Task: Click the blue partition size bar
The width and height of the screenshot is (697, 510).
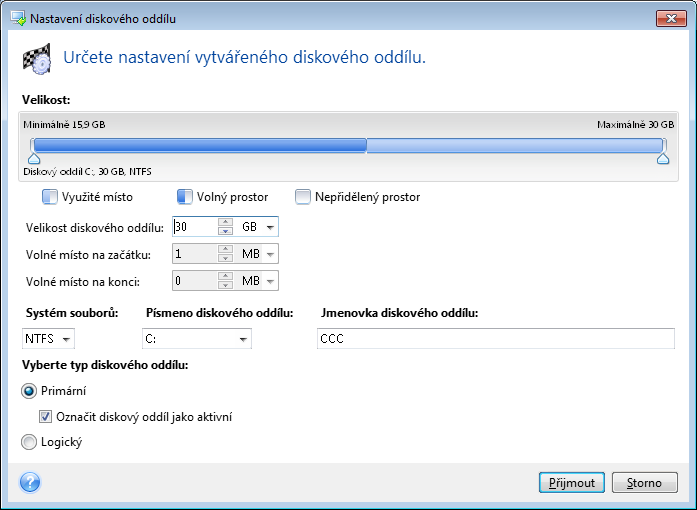Action: [348, 145]
